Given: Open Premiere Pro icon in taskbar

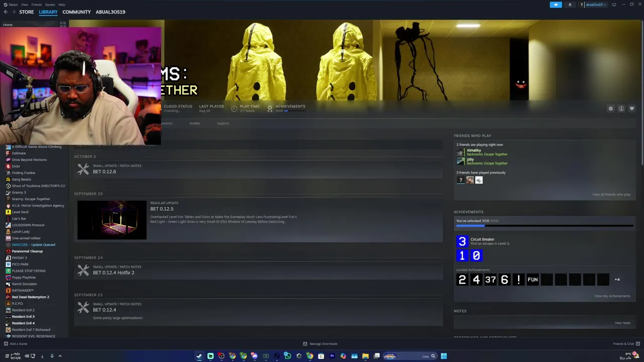Looking at the screenshot, I should click(332, 356).
